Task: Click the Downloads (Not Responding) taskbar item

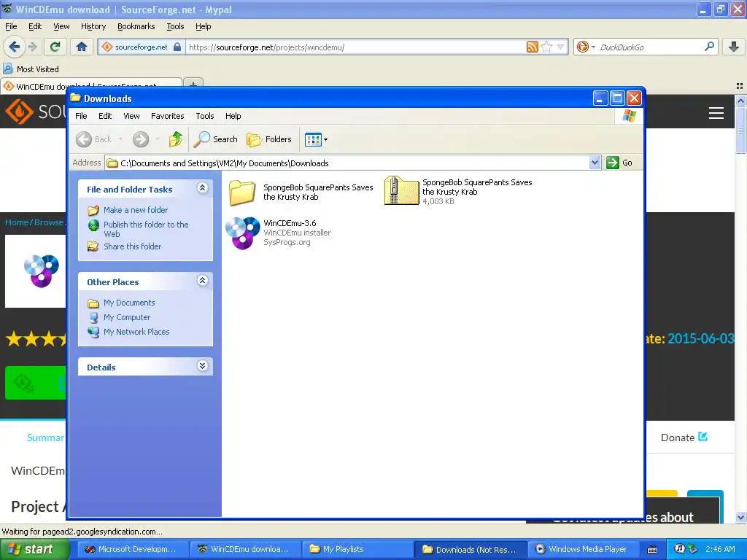Action: (470, 549)
